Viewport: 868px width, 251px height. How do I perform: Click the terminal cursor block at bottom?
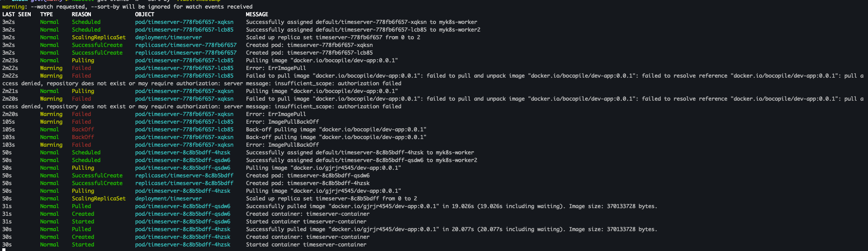(4, 249)
